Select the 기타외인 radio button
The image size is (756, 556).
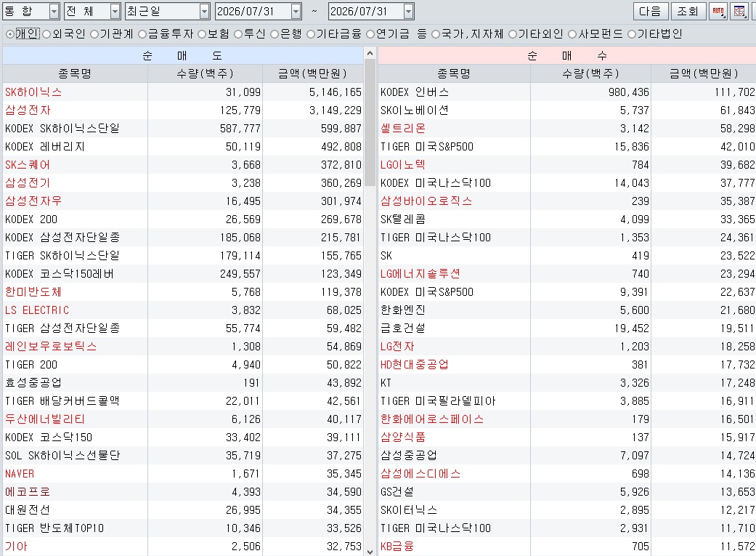pyautogui.click(x=513, y=34)
